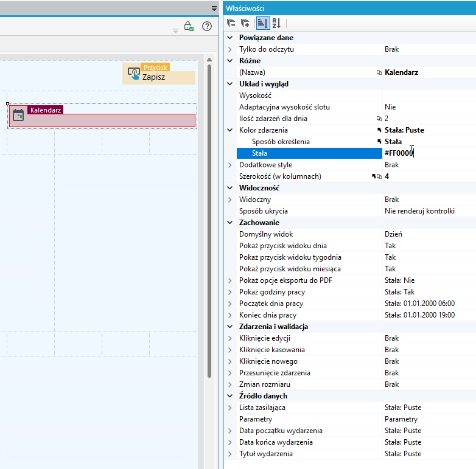This screenshot has height=469, width=476.
Task: Expand the Kliknięcie nowego property
Action: click(230, 361)
